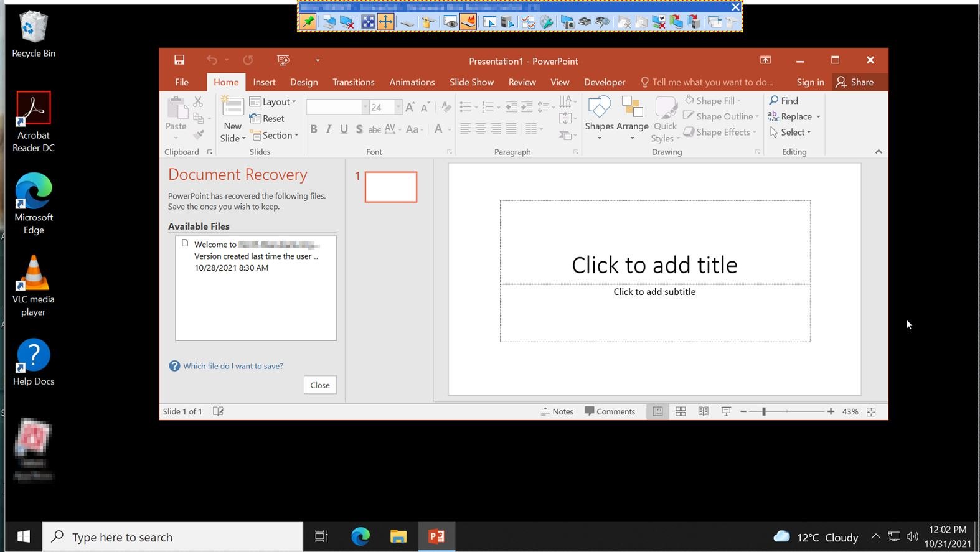Switch to Reading View

[x=704, y=411]
